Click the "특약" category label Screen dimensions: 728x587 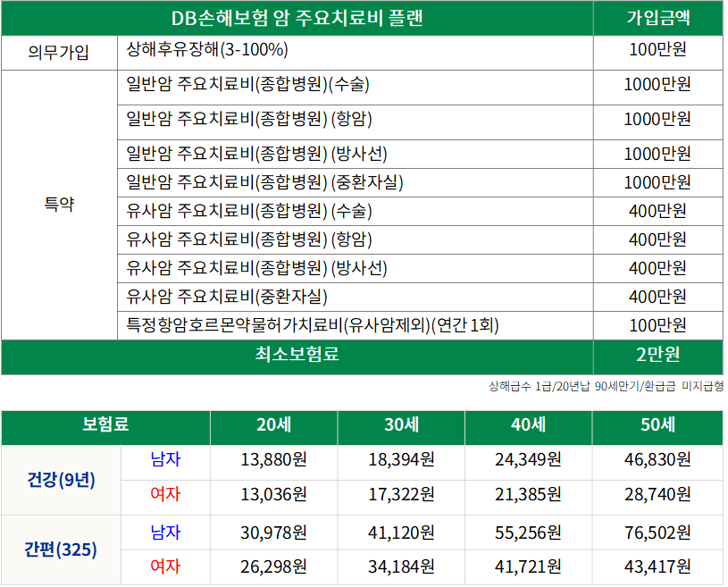pyautogui.click(x=59, y=205)
